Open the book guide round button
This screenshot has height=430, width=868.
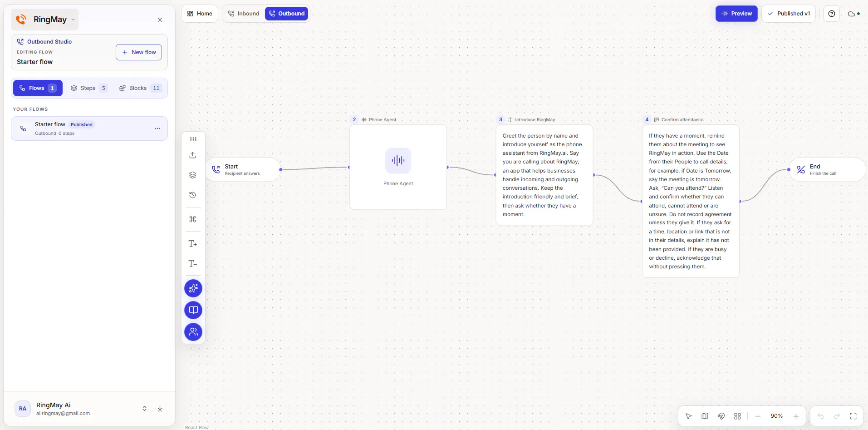(193, 310)
